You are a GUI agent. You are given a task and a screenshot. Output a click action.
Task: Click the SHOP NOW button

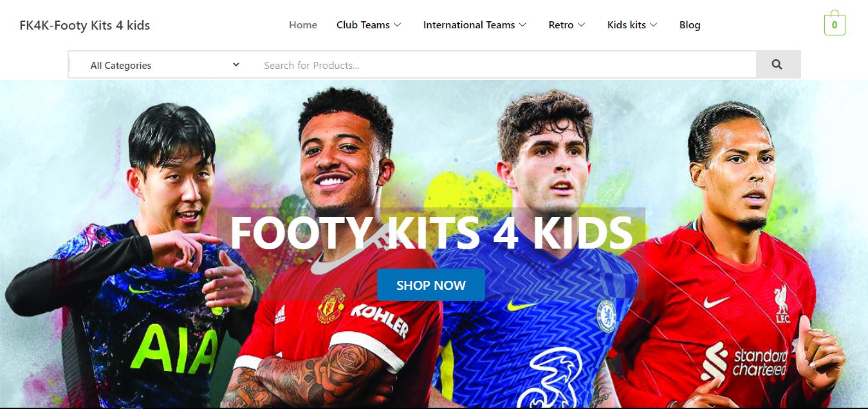click(431, 285)
